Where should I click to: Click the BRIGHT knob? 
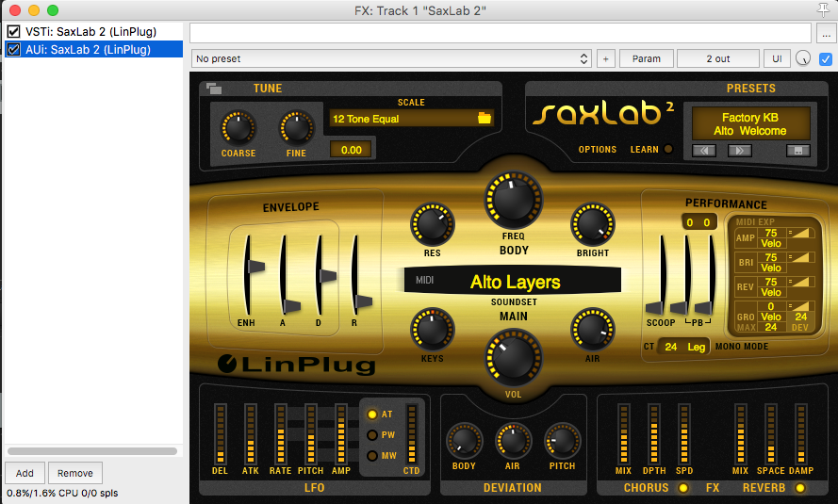click(592, 224)
